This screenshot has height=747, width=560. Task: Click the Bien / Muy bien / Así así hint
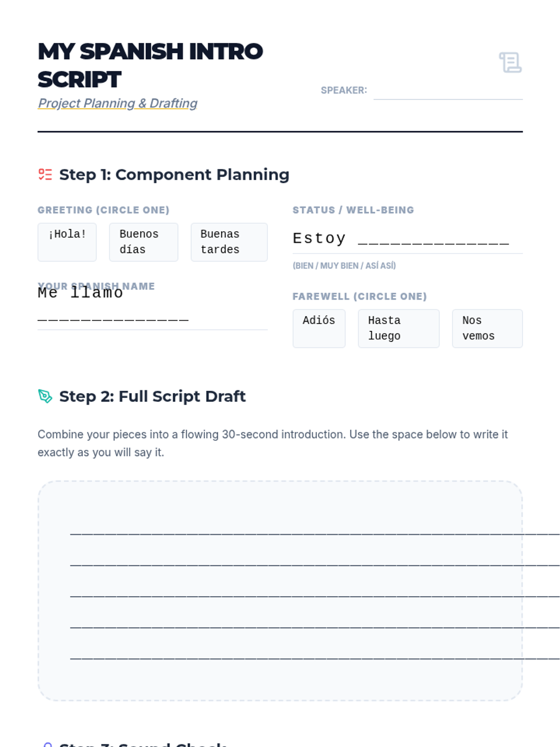(344, 266)
